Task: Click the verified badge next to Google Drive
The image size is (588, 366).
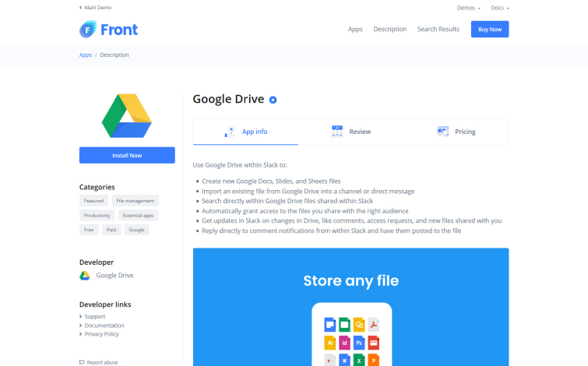Action: 273,100
